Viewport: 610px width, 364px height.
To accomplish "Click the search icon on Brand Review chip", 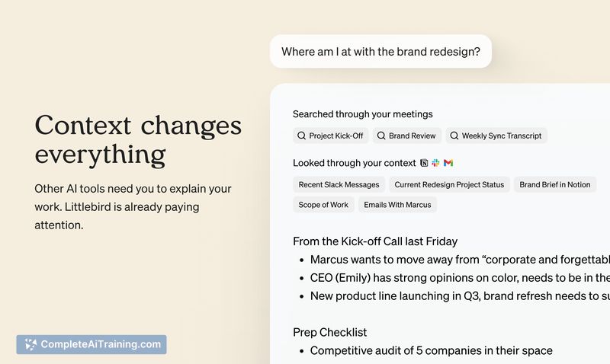I will [x=381, y=136].
